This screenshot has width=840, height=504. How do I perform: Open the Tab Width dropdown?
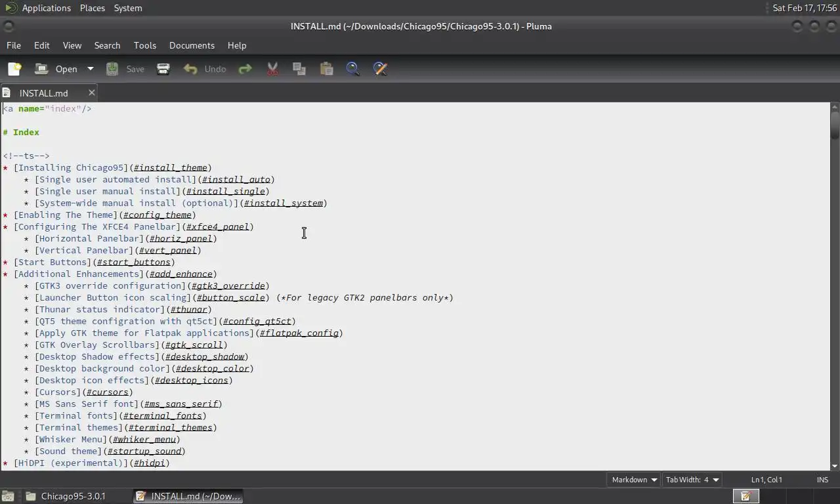tap(692, 480)
